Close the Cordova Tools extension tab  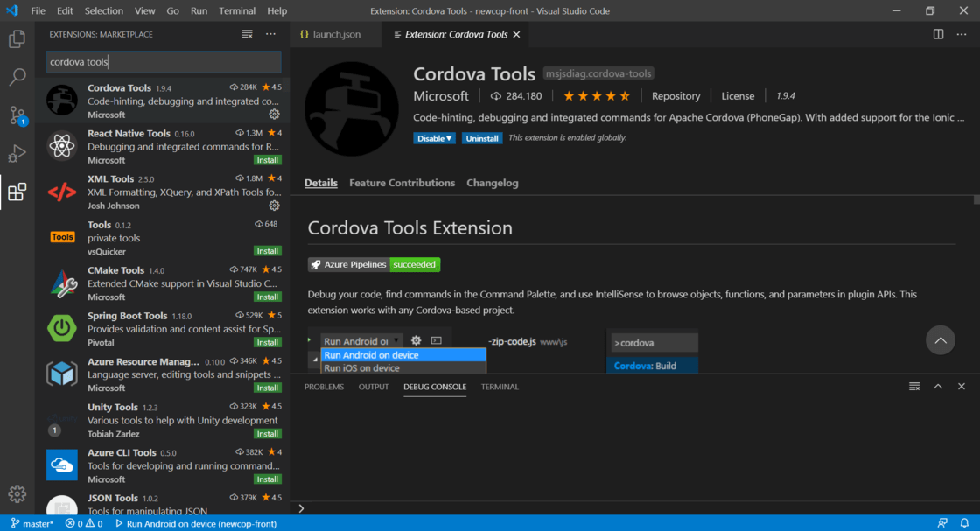point(516,34)
